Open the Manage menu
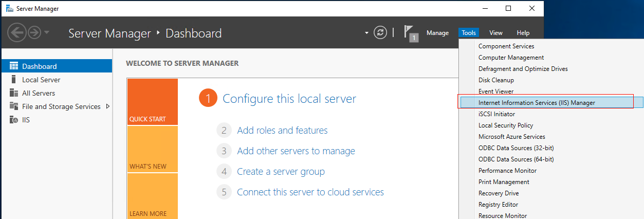This screenshot has width=644, height=219. point(437,33)
